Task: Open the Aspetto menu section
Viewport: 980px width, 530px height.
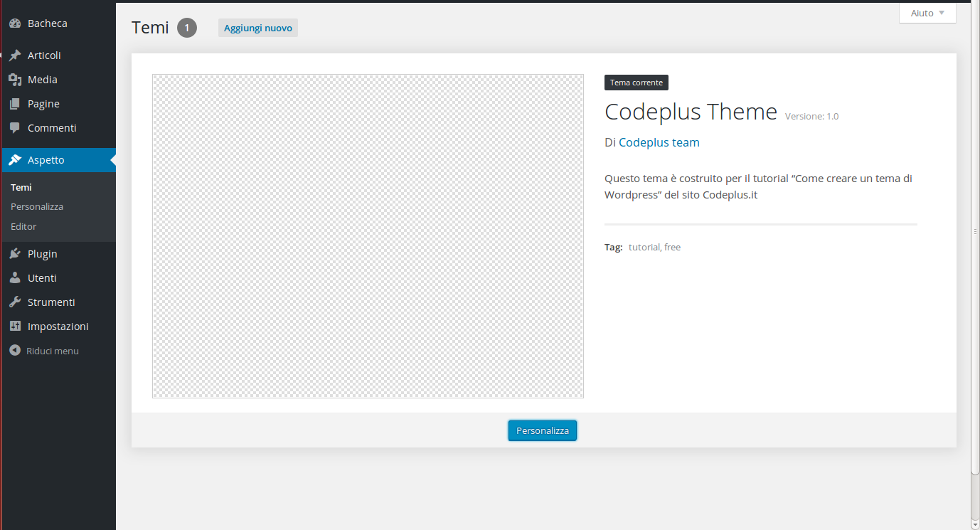Action: (x=46, y=160)
